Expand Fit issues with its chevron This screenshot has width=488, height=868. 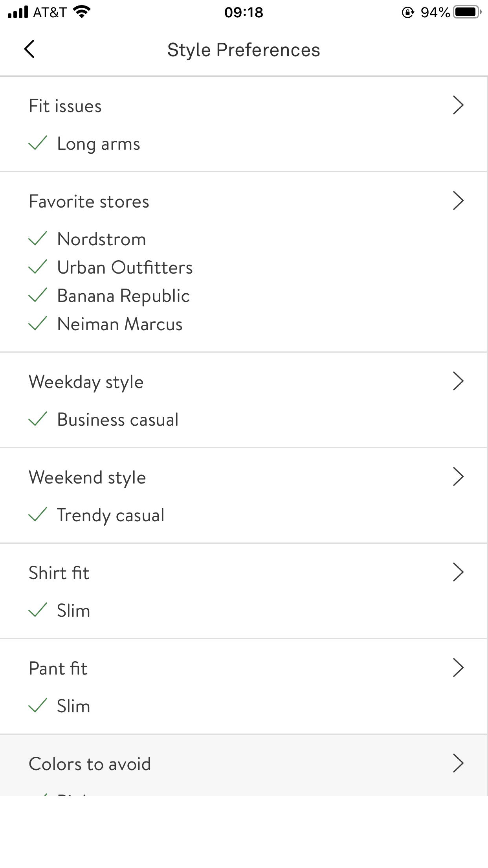click(x=458, y=105)
